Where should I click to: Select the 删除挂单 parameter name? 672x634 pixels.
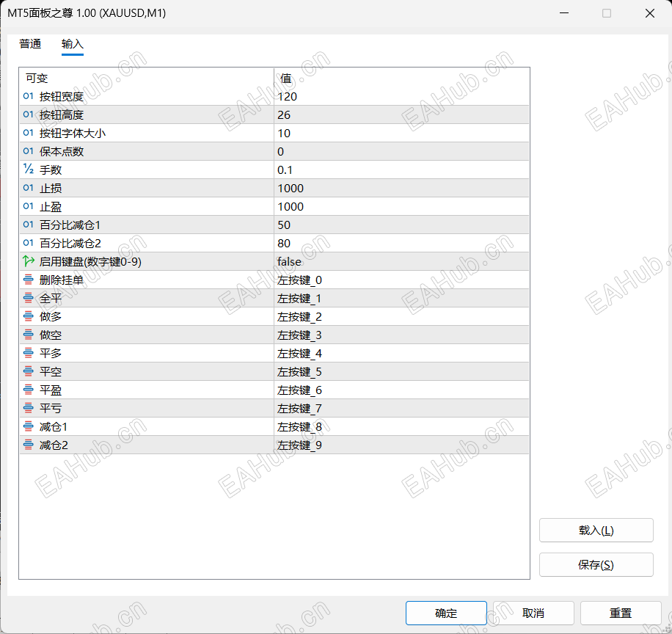[62, 280]
